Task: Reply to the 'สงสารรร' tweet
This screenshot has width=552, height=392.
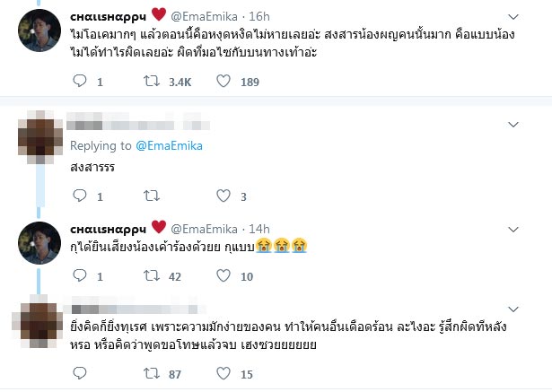Action: tap(78, 196)
